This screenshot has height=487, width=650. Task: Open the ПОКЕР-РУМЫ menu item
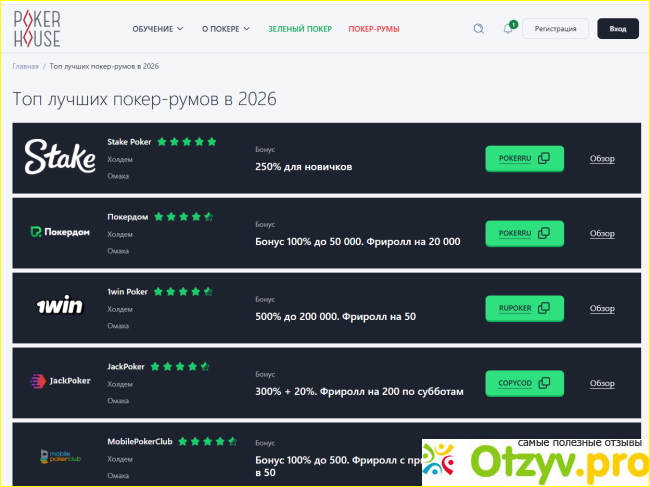coord(374,29)
